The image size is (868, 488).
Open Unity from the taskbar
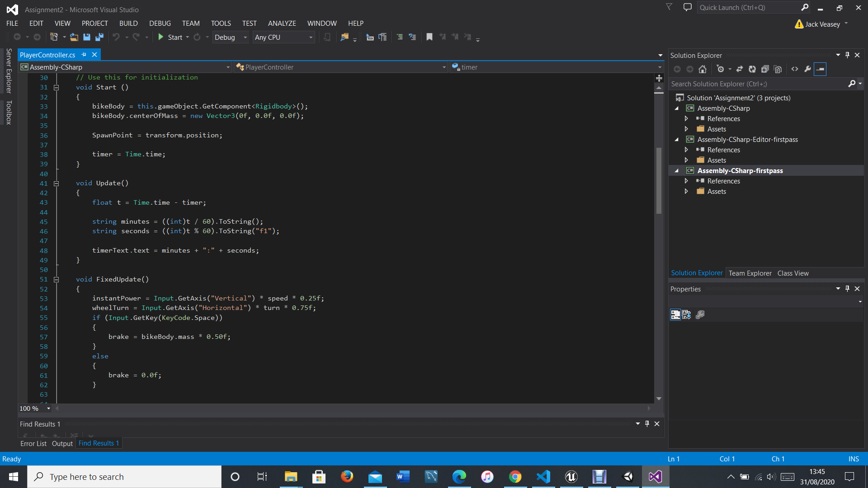[628, 477]
